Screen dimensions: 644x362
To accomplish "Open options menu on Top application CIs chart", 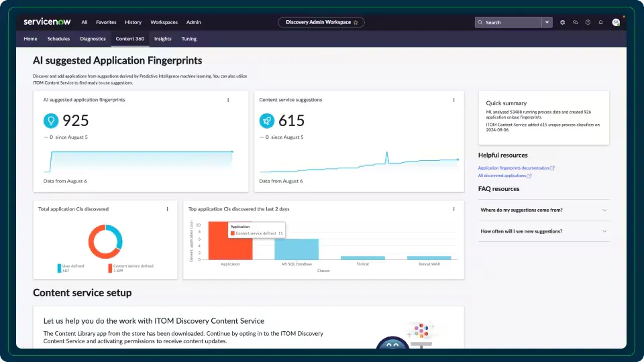I will pyautogui.click(x=453, y=209).
